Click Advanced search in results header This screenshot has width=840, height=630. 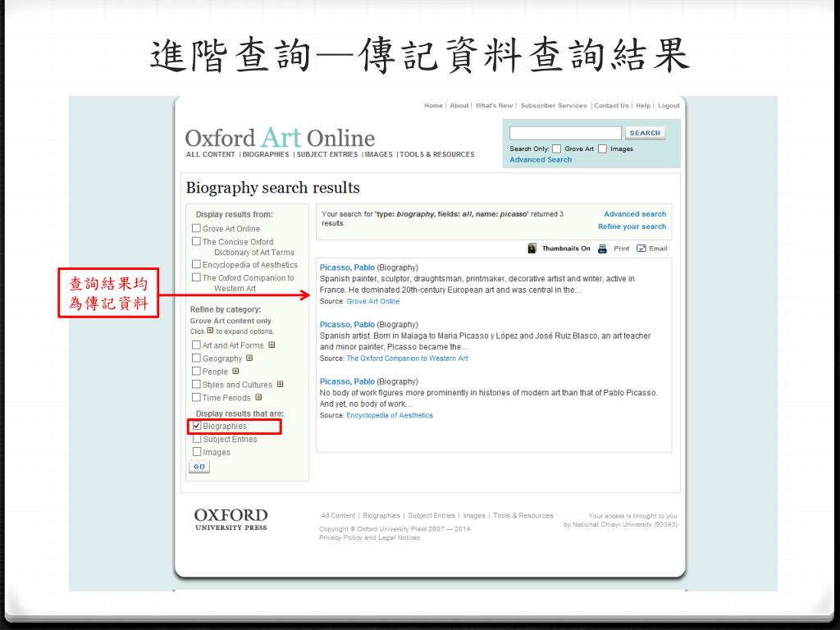[635, 214]
